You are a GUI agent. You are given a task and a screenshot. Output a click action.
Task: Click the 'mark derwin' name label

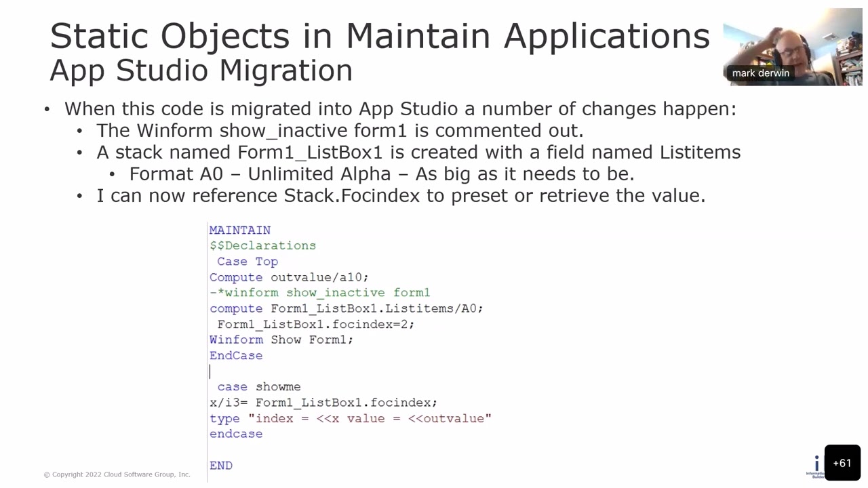pos(761,73)
